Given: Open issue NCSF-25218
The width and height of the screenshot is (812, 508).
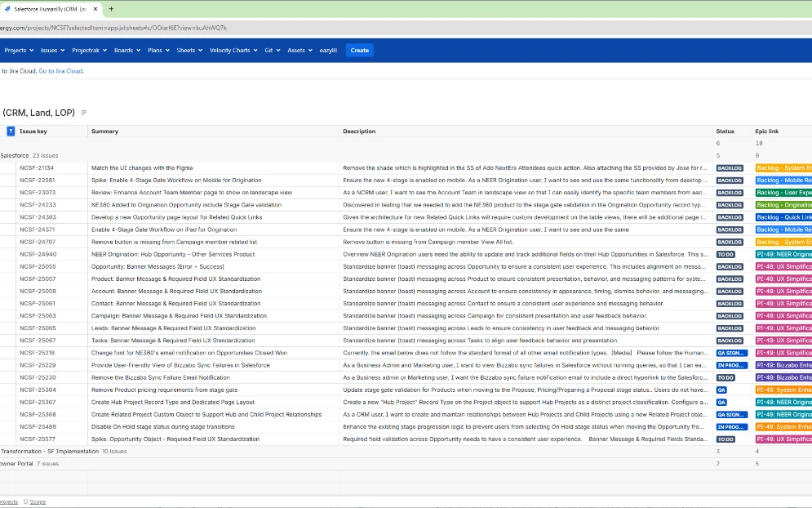Looking at the screenshot, I should tap(38, 353).
